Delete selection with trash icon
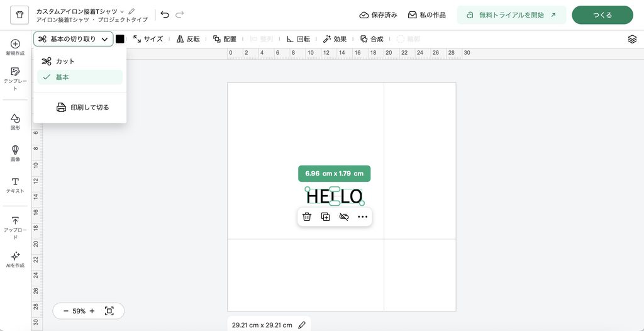644x331 pixels. coord(307,216)
